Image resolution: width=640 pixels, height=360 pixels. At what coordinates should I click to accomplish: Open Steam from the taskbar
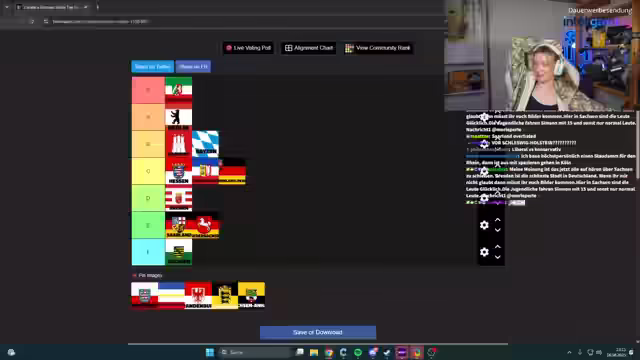pos(387,352)
